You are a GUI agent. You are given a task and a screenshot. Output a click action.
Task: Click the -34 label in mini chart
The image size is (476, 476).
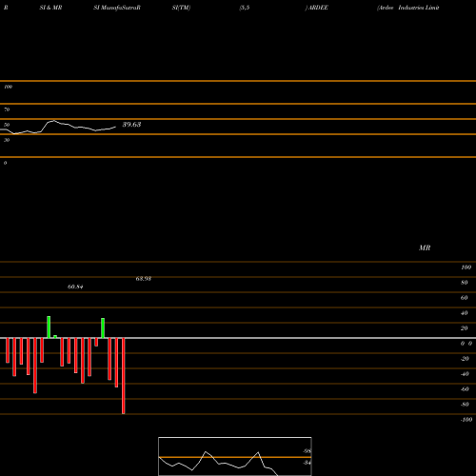[x=307, y=463]
